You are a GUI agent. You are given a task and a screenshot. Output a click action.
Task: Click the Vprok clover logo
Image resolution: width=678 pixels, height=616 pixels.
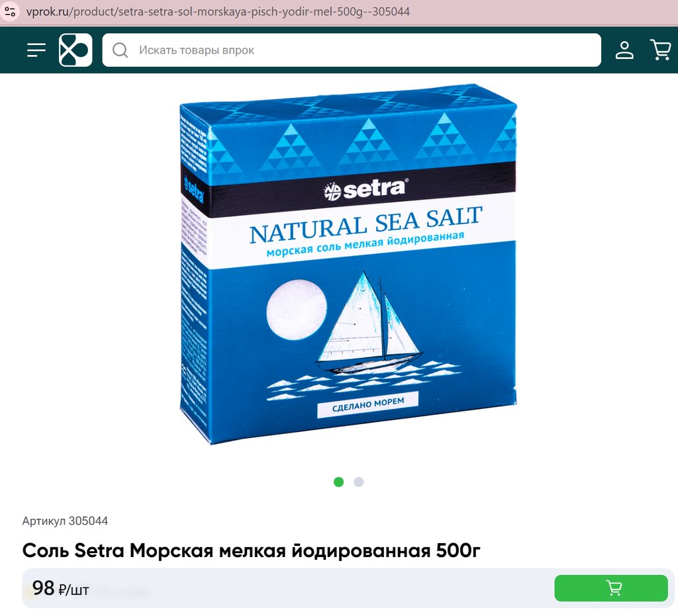coord(75,50)
